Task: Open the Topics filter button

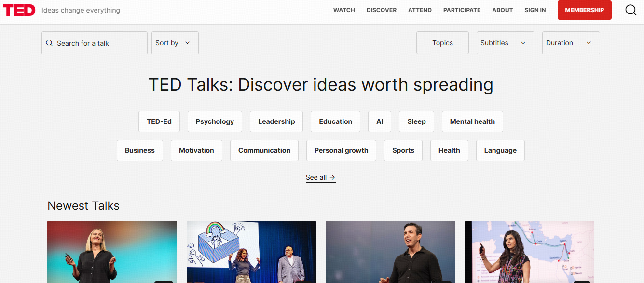Action: (x=442, y=43)
